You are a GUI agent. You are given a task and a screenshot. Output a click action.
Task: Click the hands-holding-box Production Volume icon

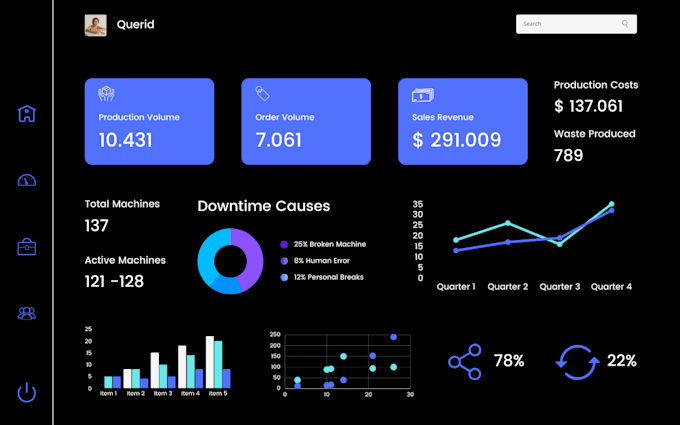click(x=106, y=94)
